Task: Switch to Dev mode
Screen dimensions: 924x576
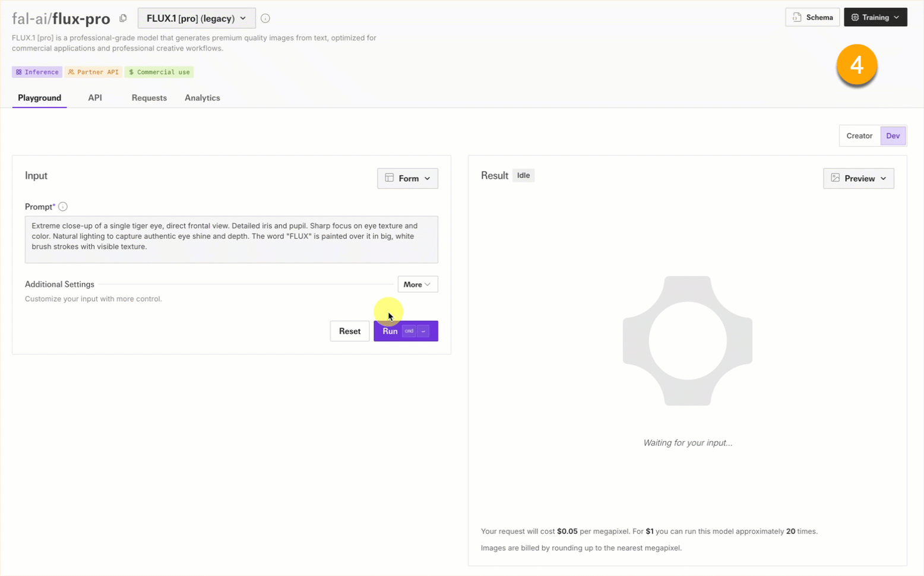Action: tap(893, 136)
